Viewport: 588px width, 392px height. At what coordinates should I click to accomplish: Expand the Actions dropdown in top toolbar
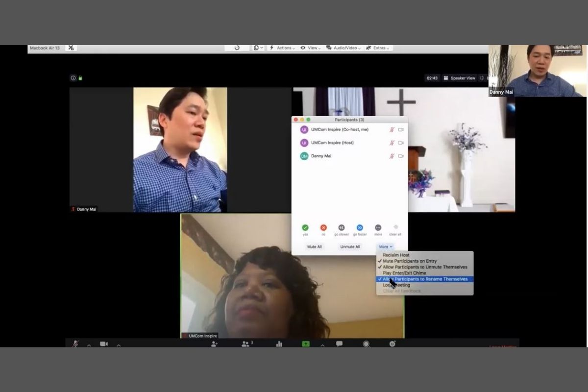(282, 48)
